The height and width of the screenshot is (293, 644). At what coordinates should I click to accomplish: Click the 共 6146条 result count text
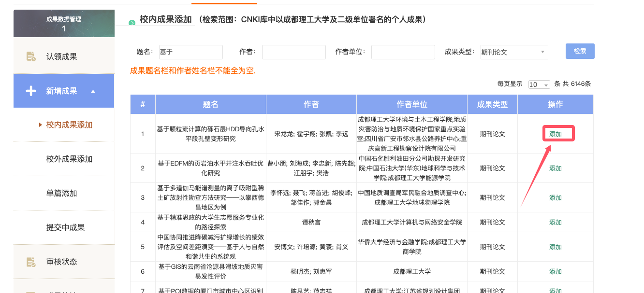pyautogui.click(x=576, y=84)
